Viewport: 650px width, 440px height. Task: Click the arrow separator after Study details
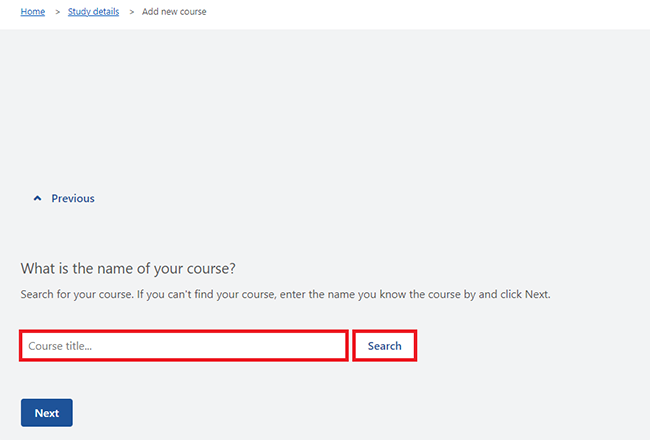tap(131, 12)
